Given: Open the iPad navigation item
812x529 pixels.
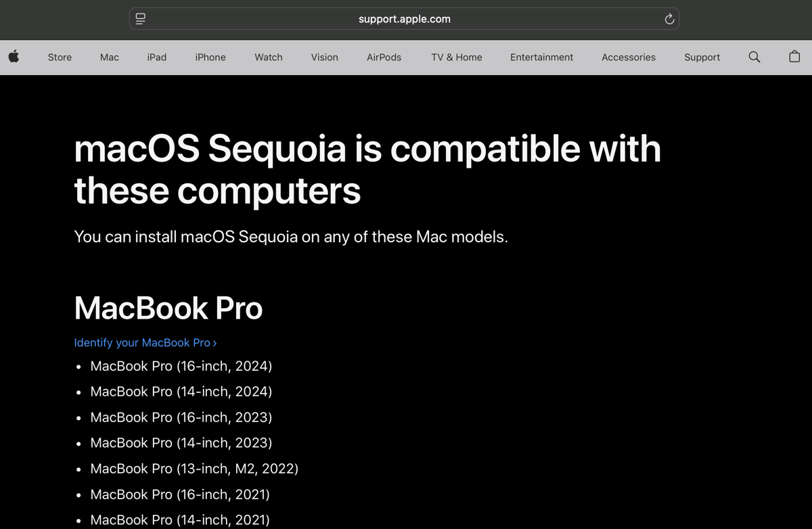Looking at the screenshot, I should [156, 57].
